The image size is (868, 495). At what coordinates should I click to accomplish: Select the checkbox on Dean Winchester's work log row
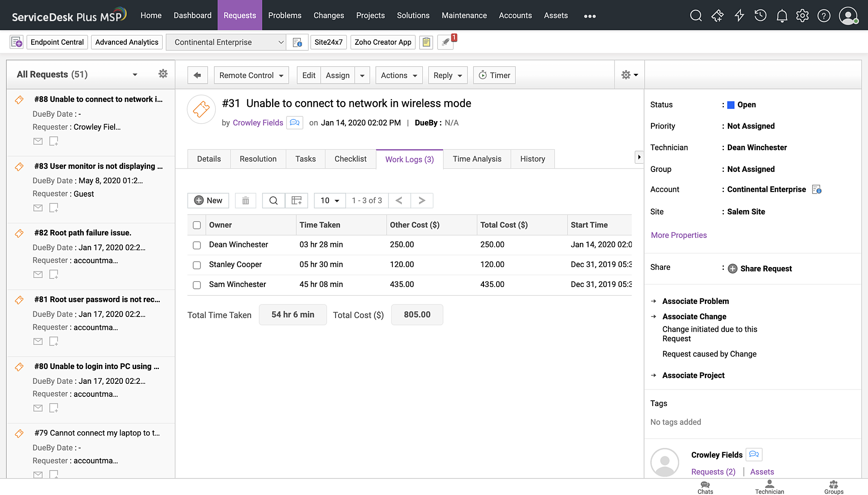pyautogui.click(x=197, y=245)
